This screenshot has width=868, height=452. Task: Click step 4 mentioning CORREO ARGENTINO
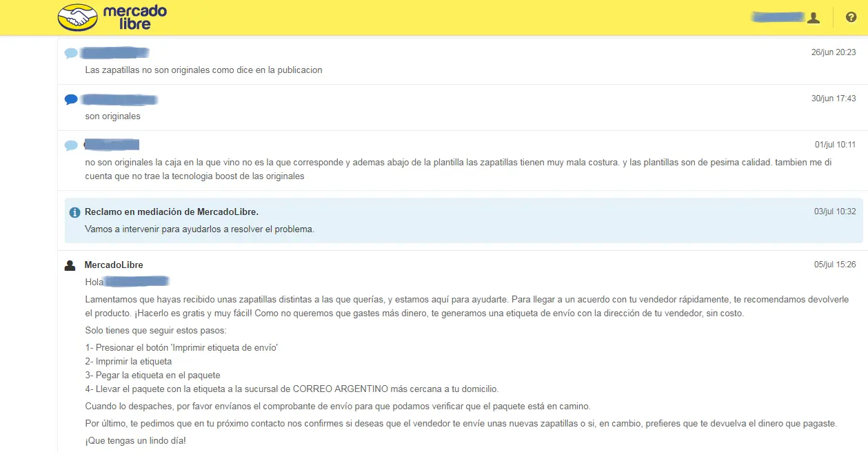[x=292, y=389]
